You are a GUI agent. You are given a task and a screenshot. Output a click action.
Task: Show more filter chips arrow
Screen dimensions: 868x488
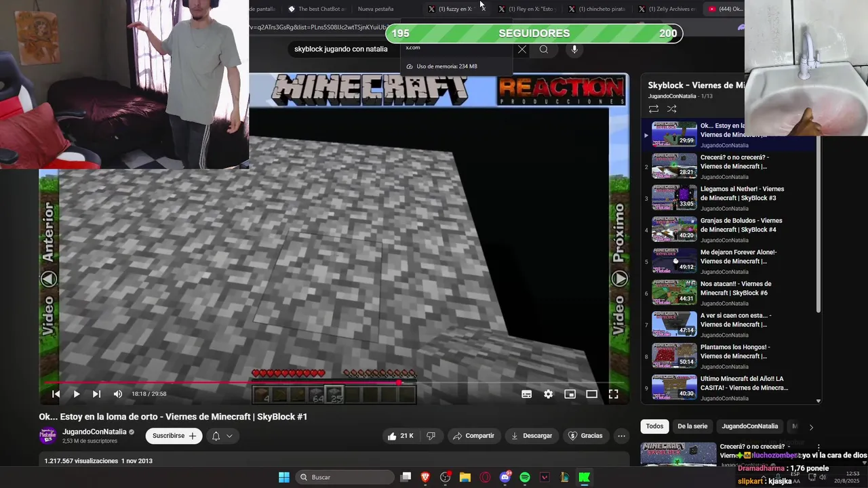click(811, 427)
